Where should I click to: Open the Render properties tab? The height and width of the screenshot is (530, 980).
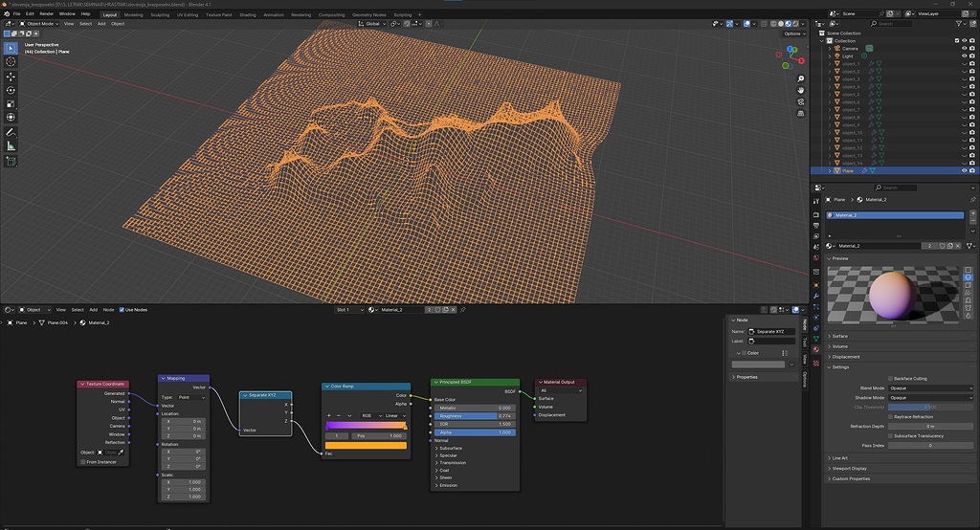pos(816,215)
